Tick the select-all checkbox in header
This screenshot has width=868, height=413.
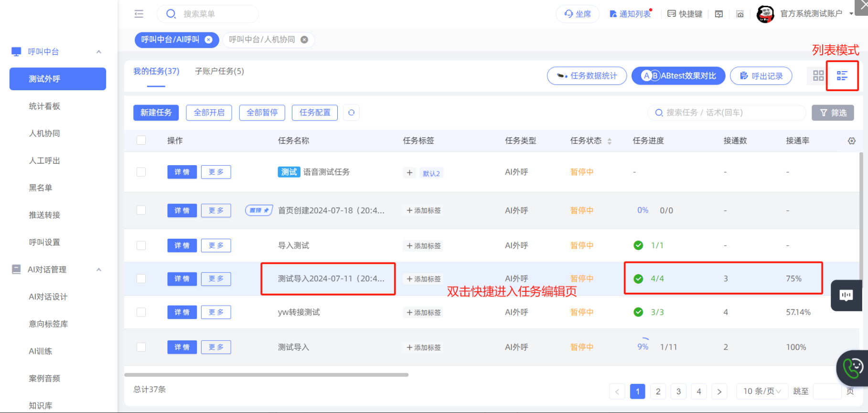141,140
